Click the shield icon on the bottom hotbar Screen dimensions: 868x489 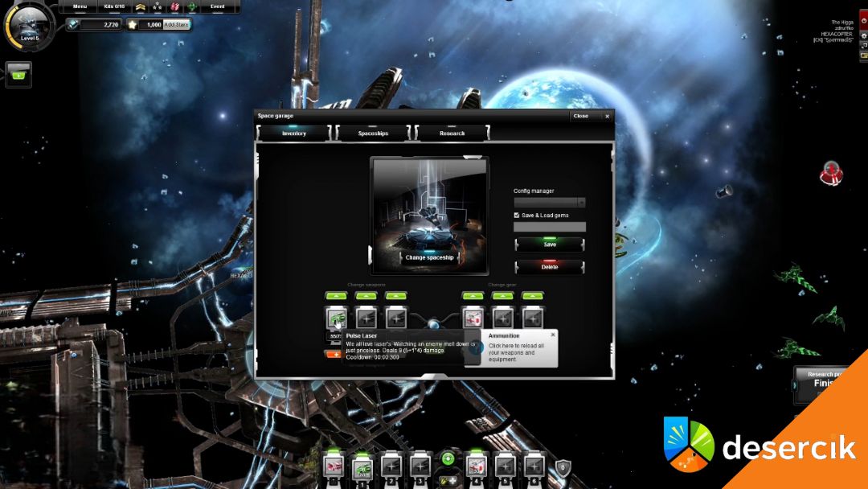click(563, 466)
